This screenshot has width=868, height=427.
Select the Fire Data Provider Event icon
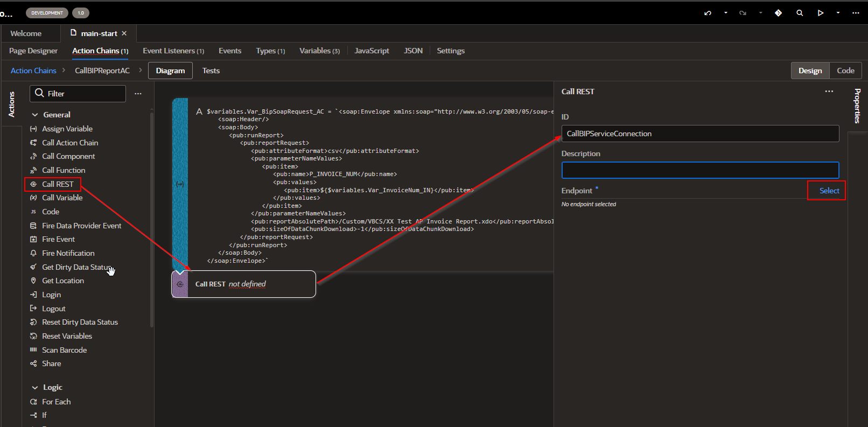[33, 226]
